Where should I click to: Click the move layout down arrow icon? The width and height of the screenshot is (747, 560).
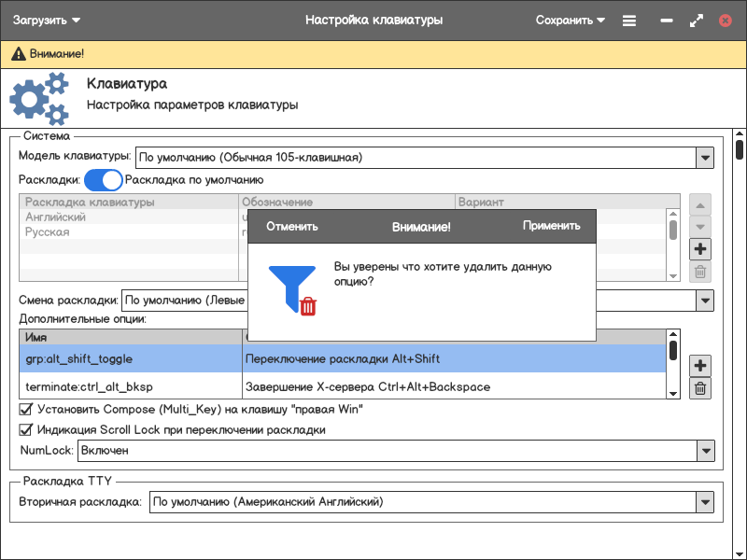click(x=700, y=226)
